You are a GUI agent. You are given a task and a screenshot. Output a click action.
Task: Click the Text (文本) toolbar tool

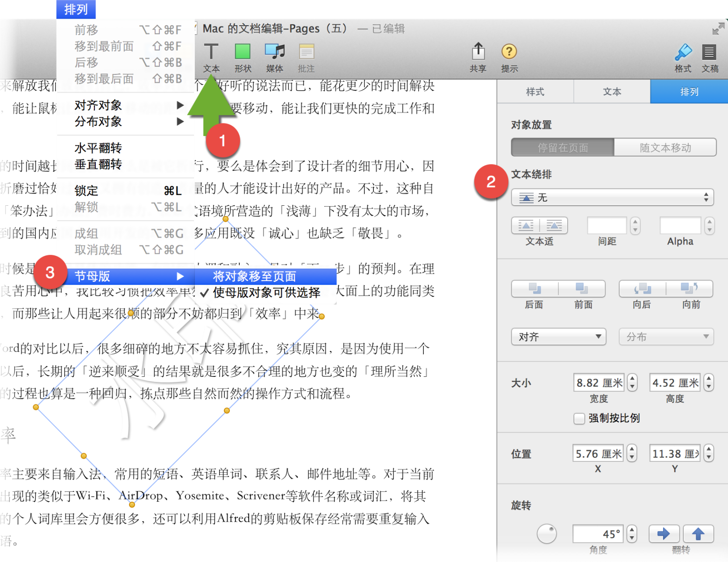tap(211, 58)
